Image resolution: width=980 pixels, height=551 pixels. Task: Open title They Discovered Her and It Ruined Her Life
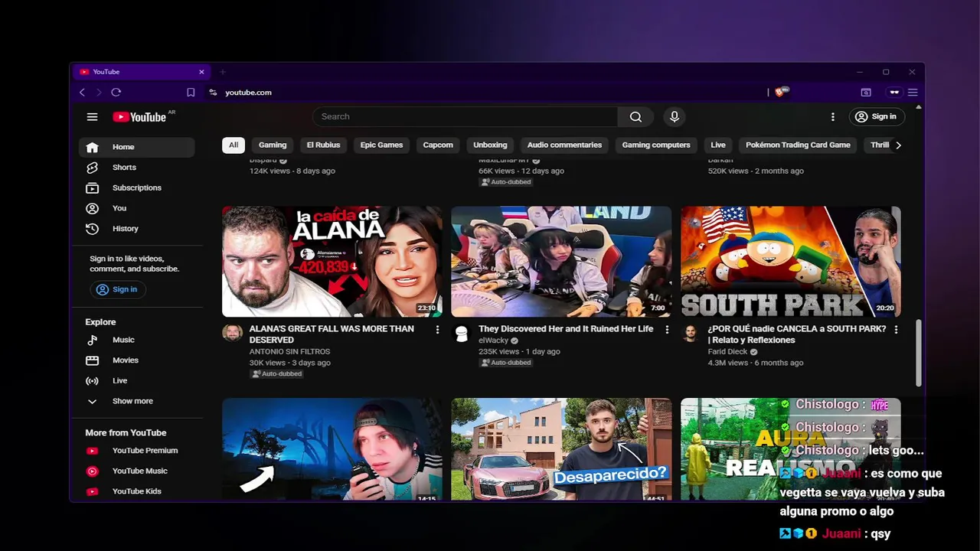[566, 329]
